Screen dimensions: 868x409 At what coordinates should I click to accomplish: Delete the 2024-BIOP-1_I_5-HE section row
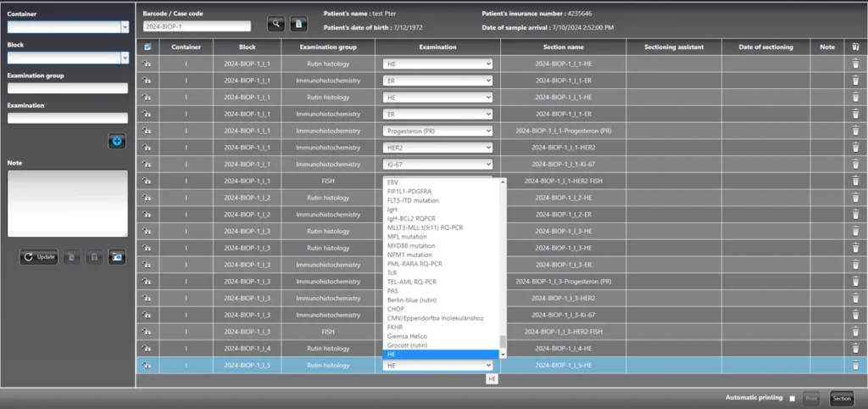point(855,365)
